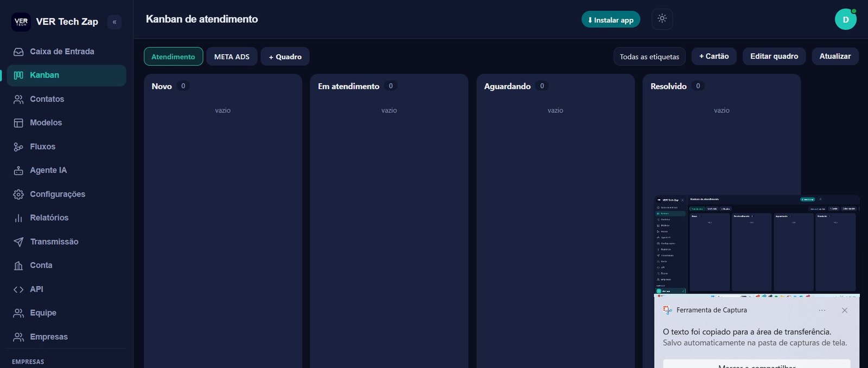Screen dimensions: 868x368
Task: Click the Ferramenta de Captura screenshot thumbnail
Action: click(x=757, y=246)
